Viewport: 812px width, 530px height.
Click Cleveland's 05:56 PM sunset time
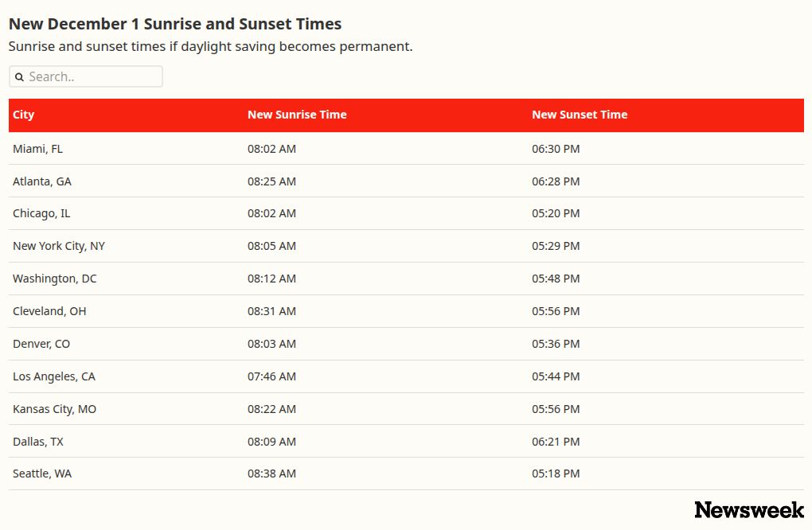(x=556, y=311)
